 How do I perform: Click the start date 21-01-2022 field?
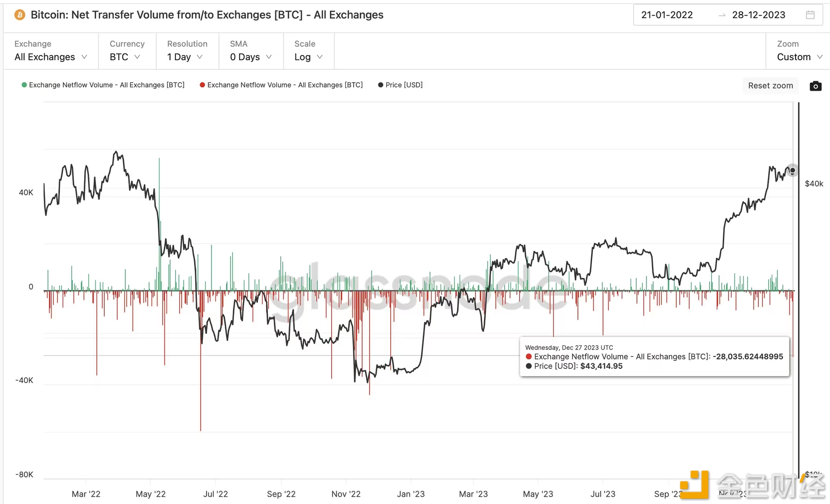(x=667, y=15)
